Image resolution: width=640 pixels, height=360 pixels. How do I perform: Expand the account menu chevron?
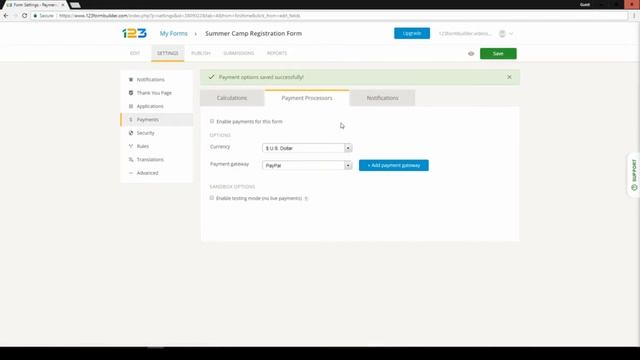[511, 33]
